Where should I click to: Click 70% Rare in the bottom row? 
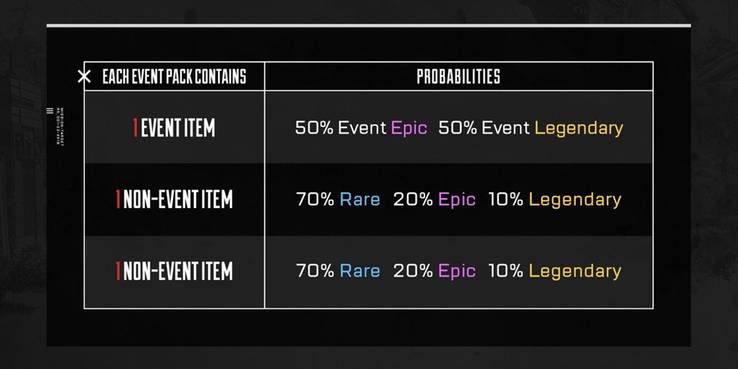point(338,271)
